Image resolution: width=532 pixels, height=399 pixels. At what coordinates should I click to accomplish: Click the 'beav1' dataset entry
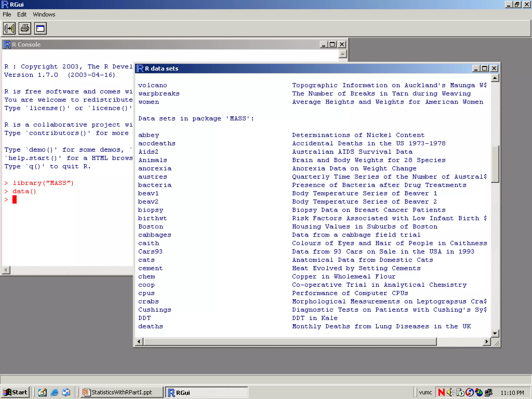(148, 193)
